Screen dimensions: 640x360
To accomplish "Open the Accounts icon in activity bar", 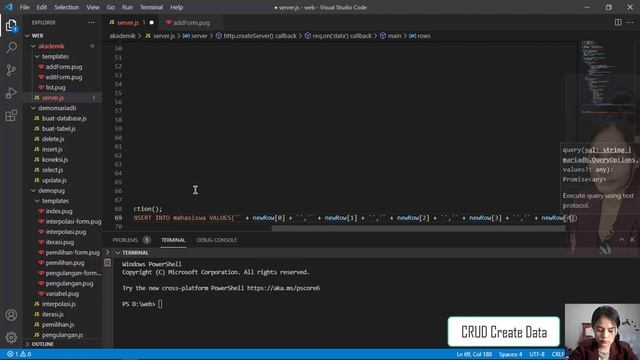I will point(11,315).
